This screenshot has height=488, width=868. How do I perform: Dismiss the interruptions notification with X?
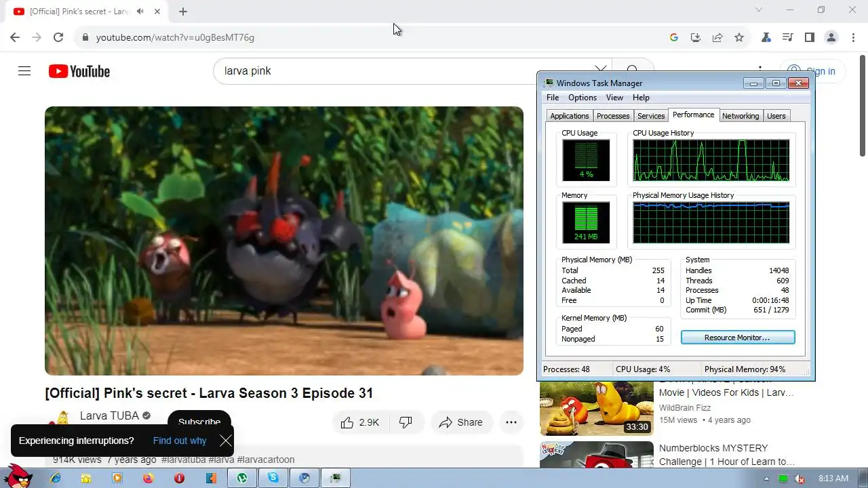pos(226,441)
